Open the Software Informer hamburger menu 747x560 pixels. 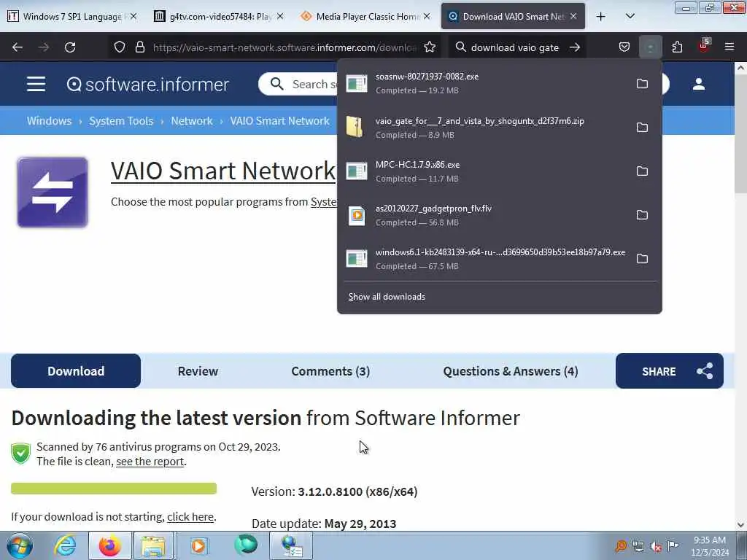coord(36,85)
